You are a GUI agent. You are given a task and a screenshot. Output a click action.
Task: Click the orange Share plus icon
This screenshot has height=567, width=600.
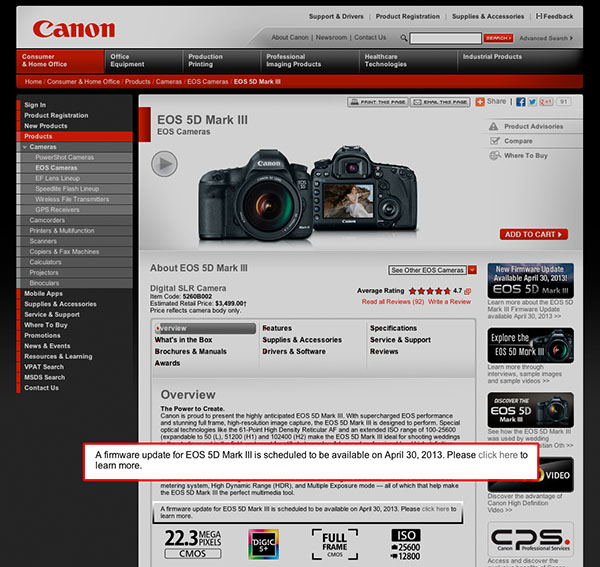[480, 102]
